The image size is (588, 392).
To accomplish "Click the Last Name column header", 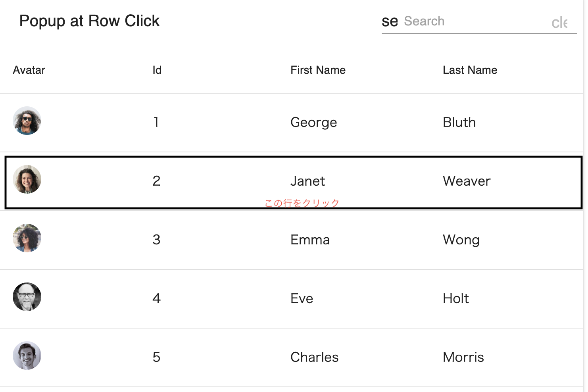I will [x=470, y=70].
